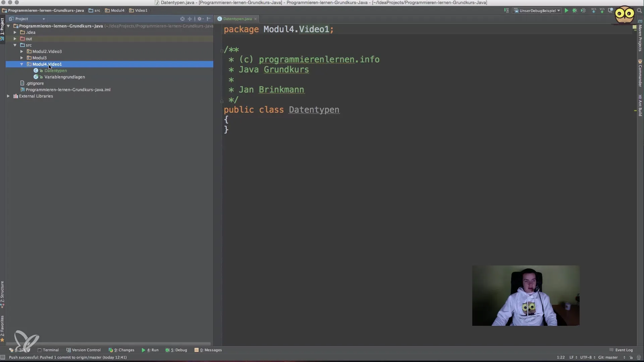Click VCS update project icon

tap(593, 11)
